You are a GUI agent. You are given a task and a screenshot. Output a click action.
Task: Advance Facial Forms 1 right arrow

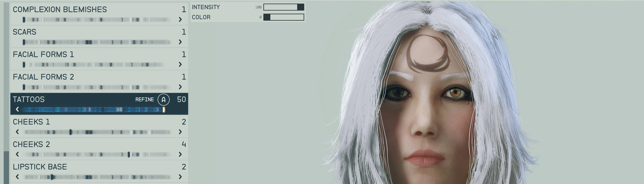(180, 65)
